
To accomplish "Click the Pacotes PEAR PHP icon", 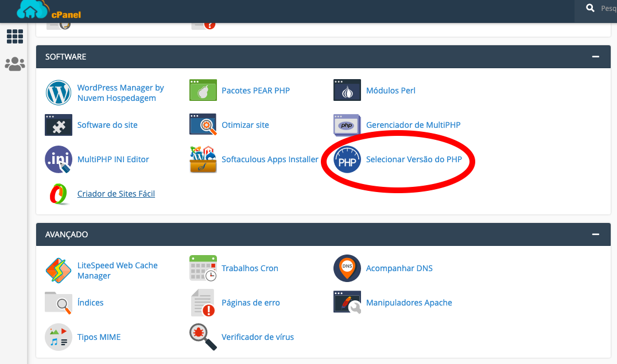I will [x=203, y=91].
